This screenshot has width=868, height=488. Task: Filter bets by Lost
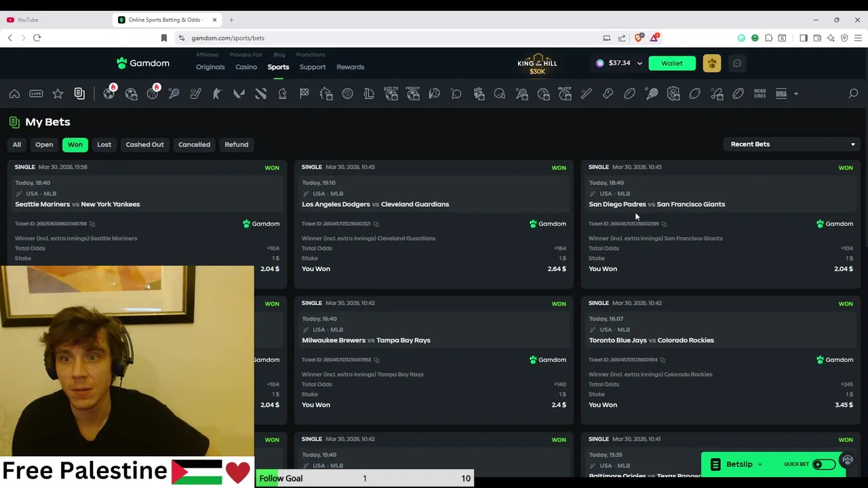pos(104,144)
